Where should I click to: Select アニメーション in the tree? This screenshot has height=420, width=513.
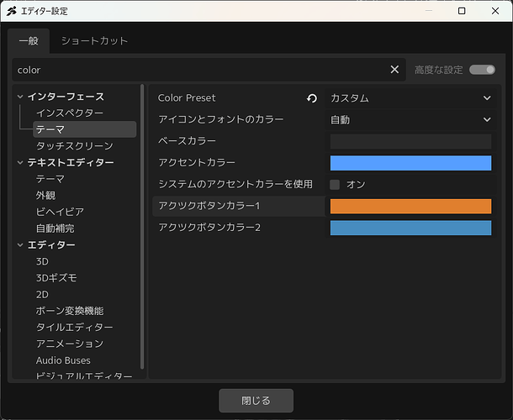pos(70,344)
